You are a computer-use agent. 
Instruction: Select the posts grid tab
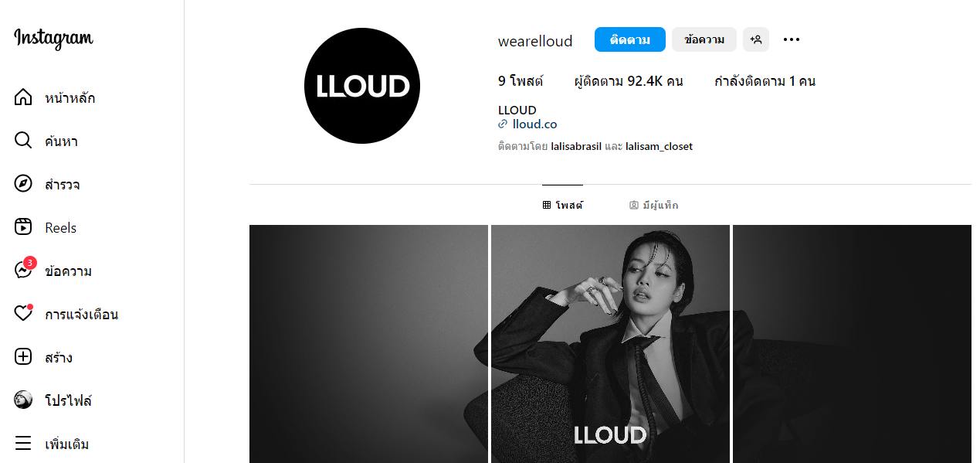(563, 205)
